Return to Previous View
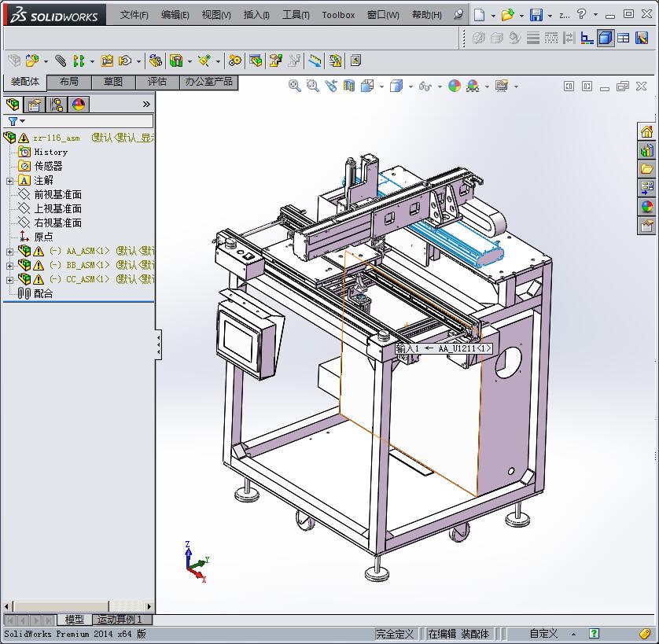The image size is (659, 644). click(x=331, y=86)
